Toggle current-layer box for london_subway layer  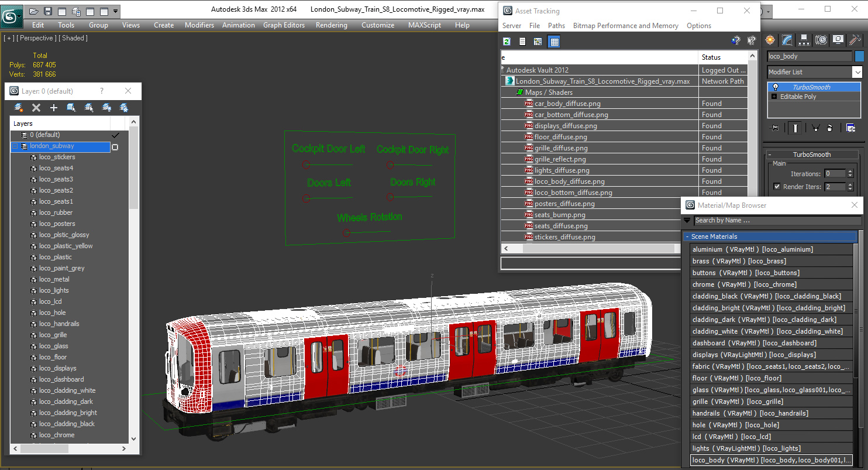115,147
